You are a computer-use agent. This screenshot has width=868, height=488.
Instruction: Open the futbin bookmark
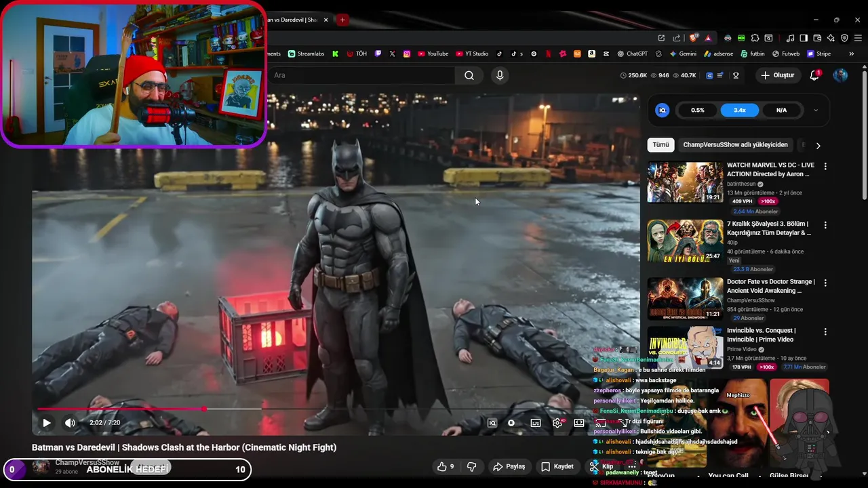753,54
